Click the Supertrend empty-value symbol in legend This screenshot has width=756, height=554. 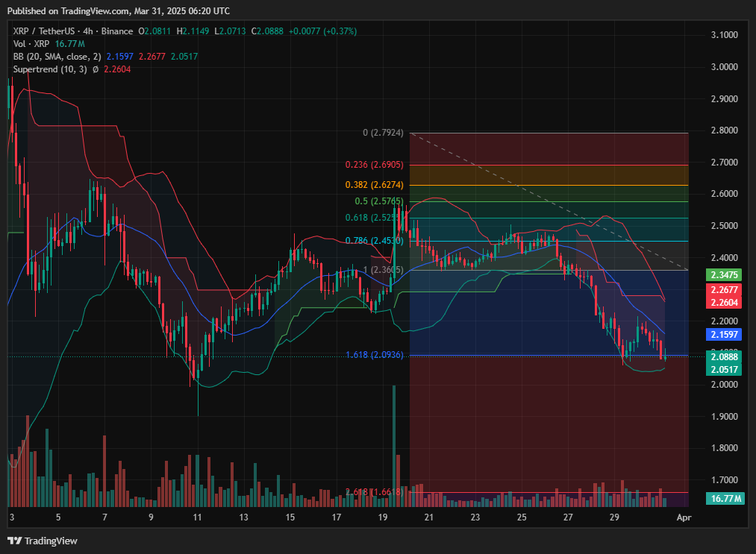coord(93,69)
